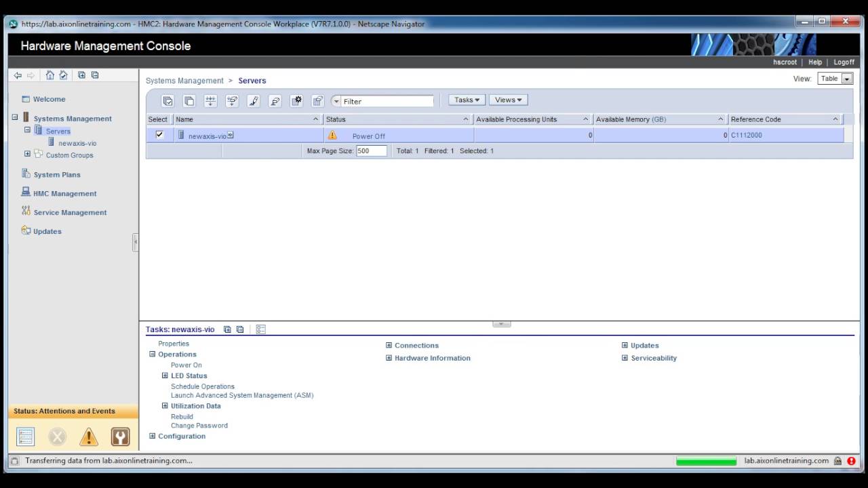Expand the Serviceability task group

tap(625, 358)
